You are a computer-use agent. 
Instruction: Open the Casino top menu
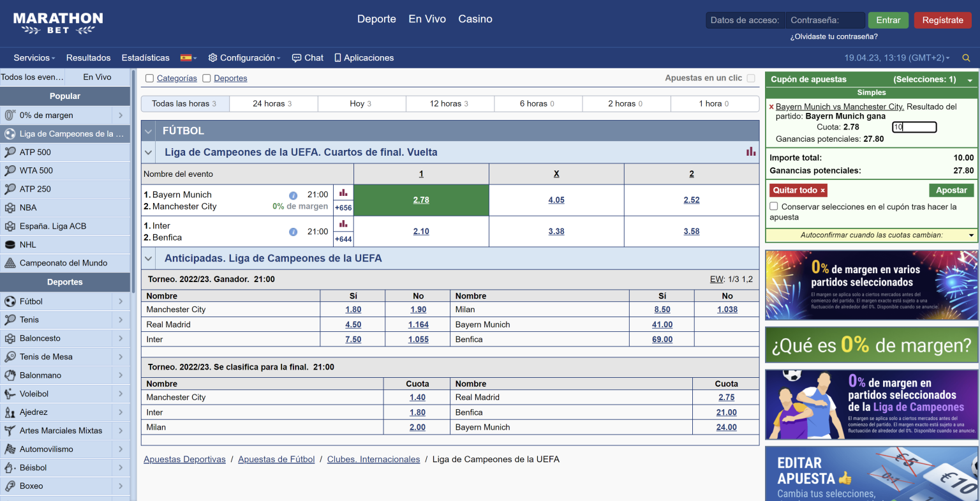pos(475,19)
